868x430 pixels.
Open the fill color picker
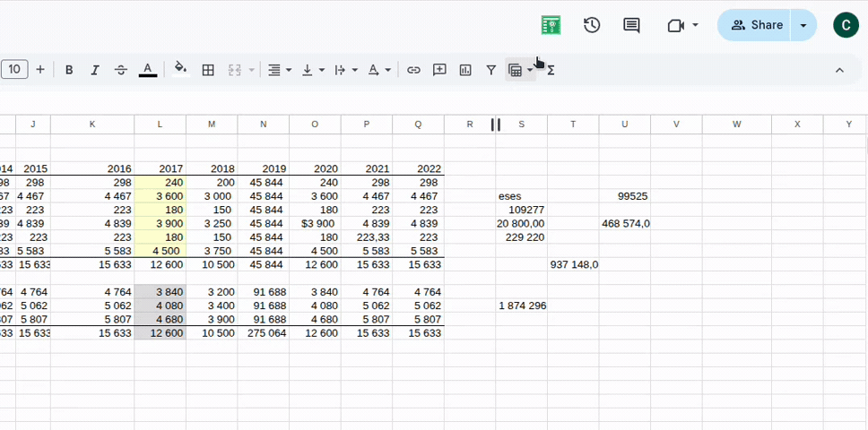coord(180,70)
